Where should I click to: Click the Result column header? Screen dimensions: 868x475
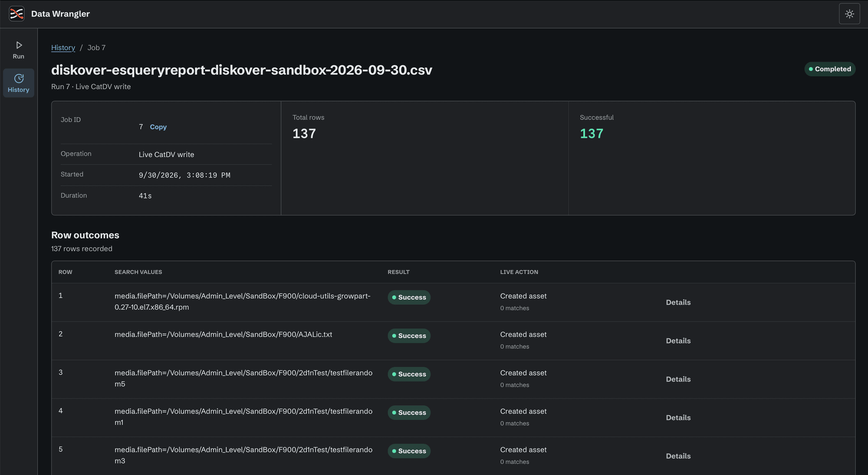(398, 272)
